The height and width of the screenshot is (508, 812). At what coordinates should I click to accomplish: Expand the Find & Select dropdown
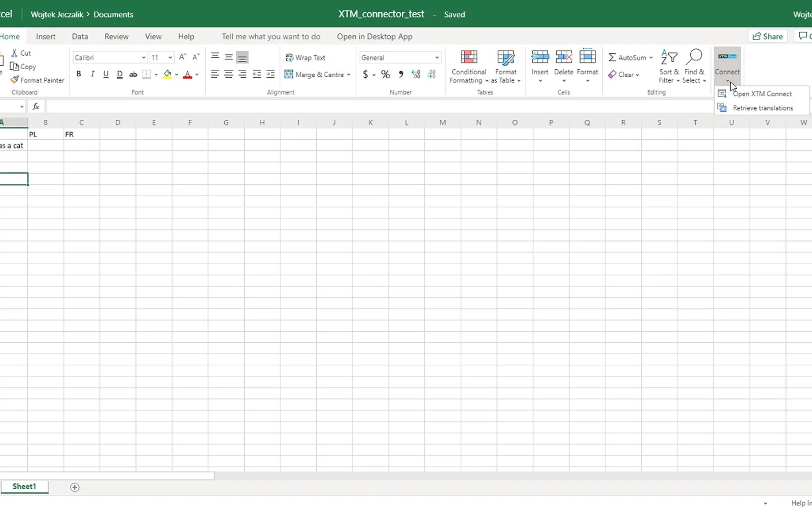click(694, 67)
